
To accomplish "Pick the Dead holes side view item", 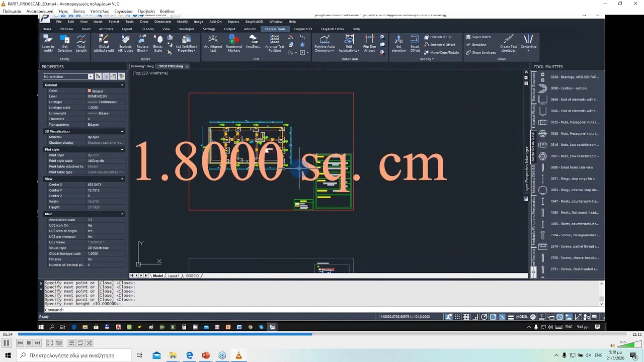I will tap(569, 167).
